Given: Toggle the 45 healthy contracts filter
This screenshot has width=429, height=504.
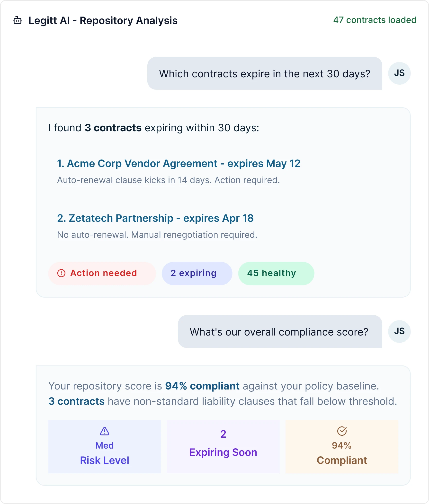Looking at the screenshot, I should pos(276,273).
